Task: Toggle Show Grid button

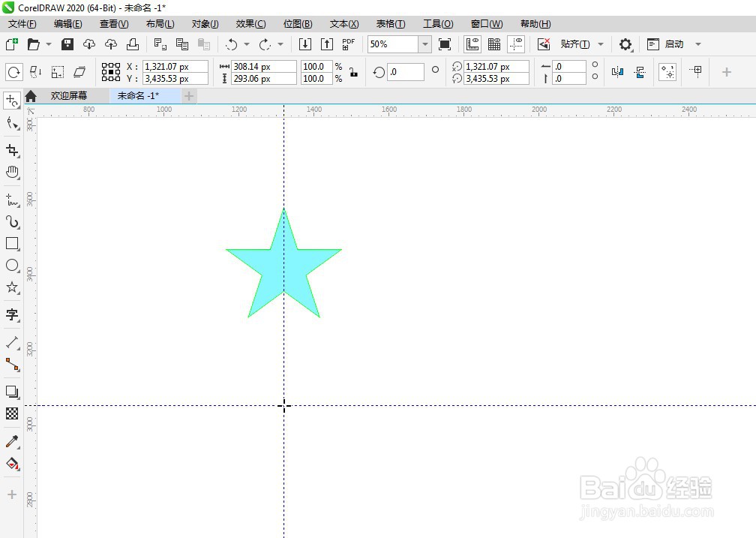Action: pyautogui.click(x=494, y=44)
